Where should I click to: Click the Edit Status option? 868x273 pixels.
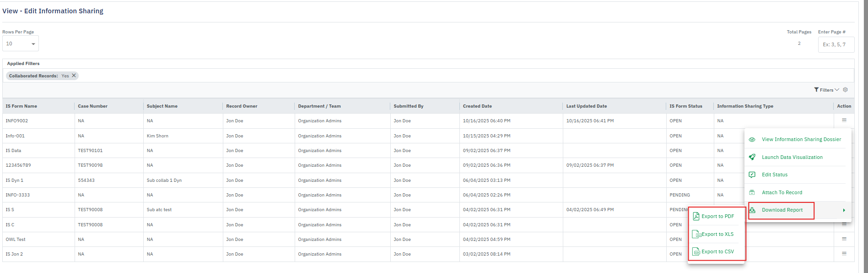(774, 175)
